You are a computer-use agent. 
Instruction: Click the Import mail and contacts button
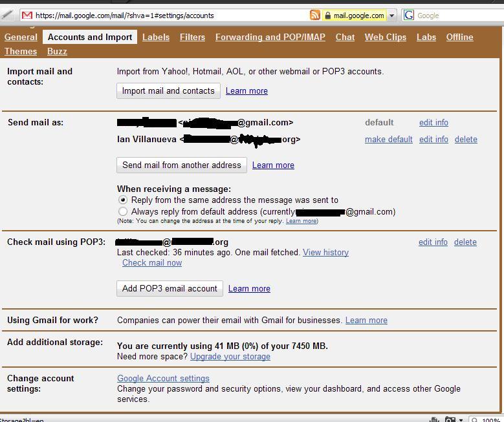[168, 91]
